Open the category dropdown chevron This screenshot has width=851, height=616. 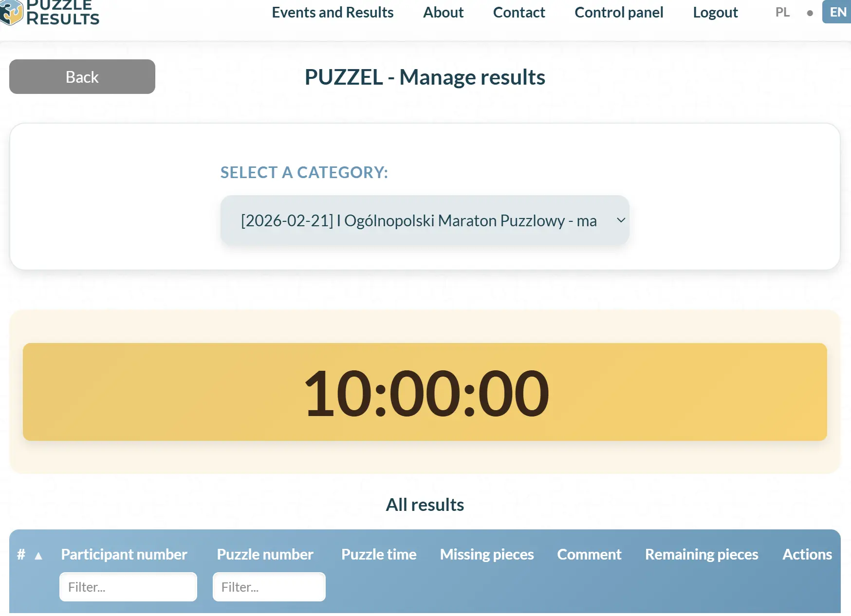click(620, 220)
